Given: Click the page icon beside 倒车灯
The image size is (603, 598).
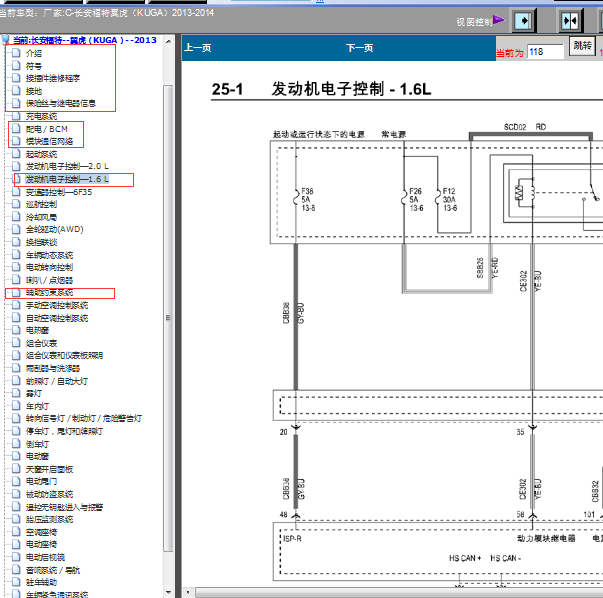Looking at the screenshot, I should (x=16, y=443).
